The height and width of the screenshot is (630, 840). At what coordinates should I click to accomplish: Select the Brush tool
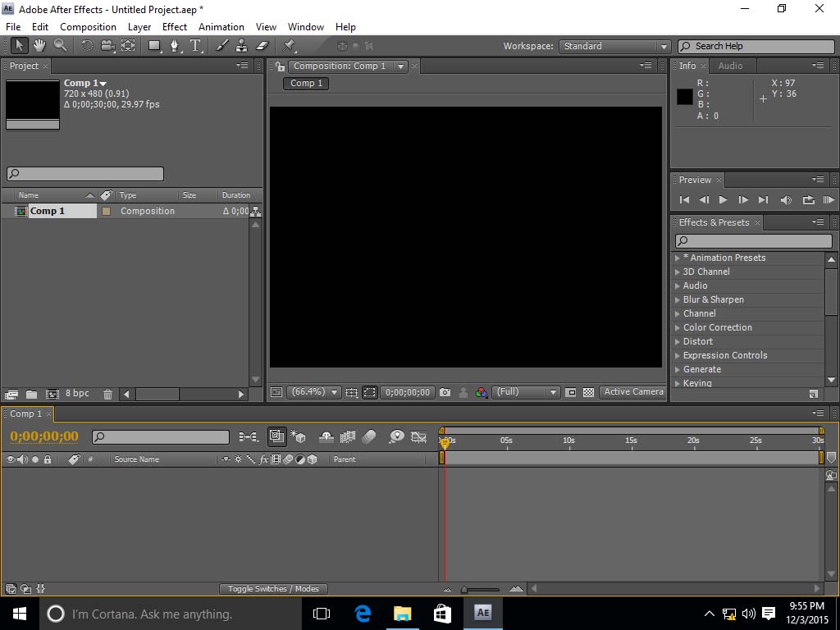(x=221, y=46)
